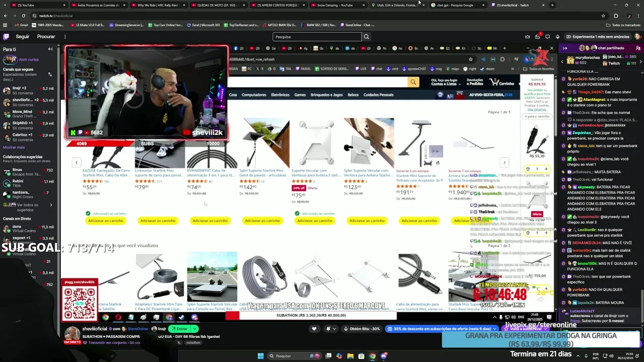This screenshot has height=362, width=644.
Task: Open Move_Mind channel in sidebar
Action: [x=28, y=114]
